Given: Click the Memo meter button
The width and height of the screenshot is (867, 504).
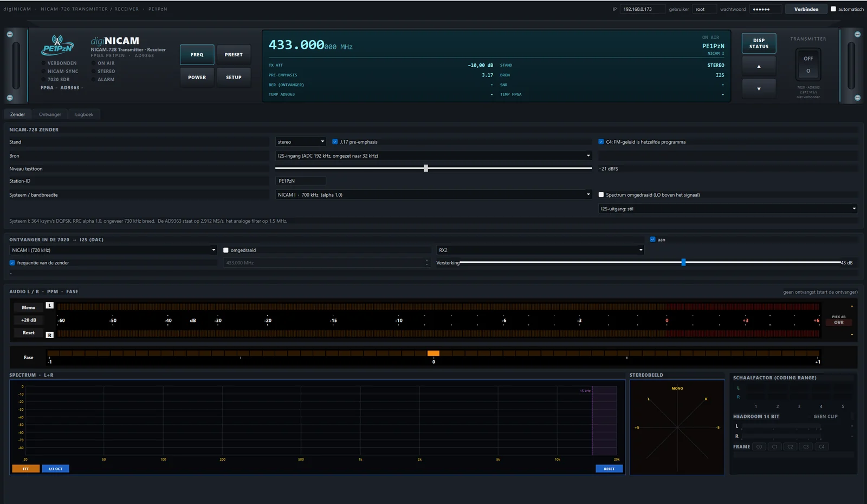Looking at the screenshot, I should pyautogui.click(x=29, y=307).
